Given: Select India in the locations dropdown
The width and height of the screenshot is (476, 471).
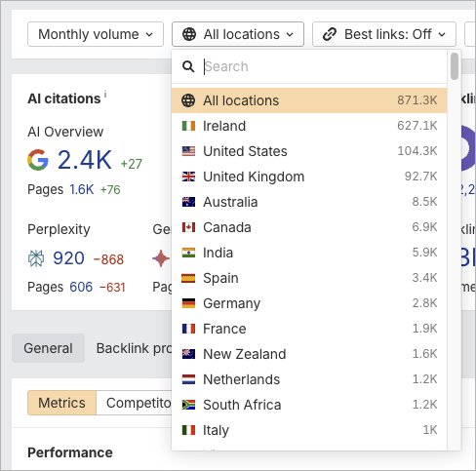Looking at the screenshot, I should point(309,253).
